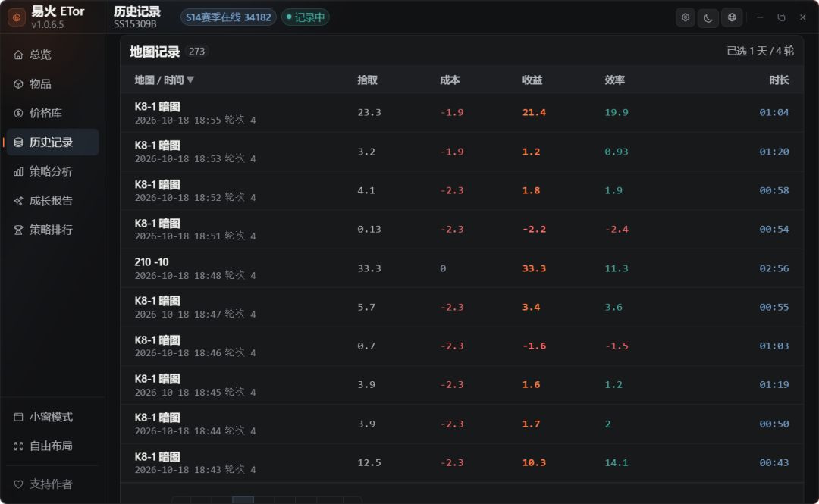The image size is (819, 504).
Task: Go to the 总览 overview page
Action: point(52,55)
